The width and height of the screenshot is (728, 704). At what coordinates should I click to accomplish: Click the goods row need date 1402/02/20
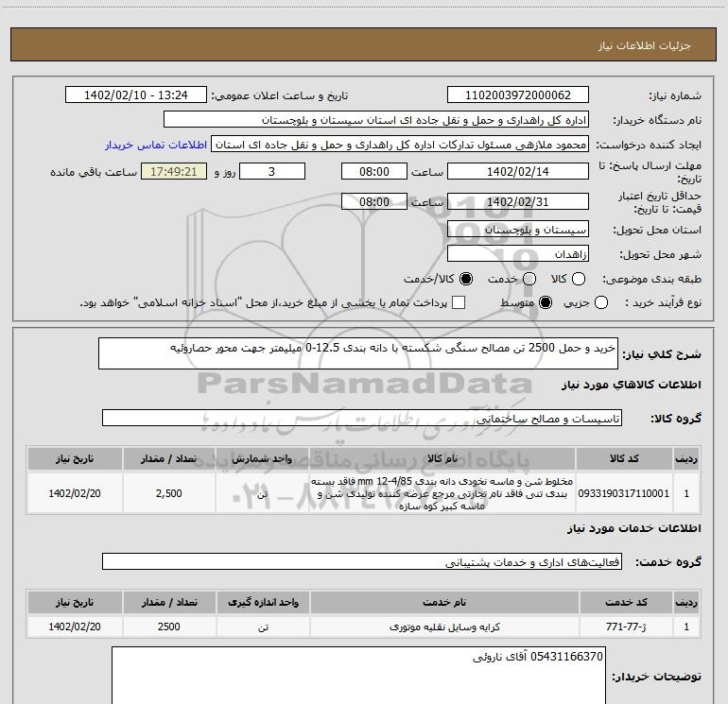[75, 493]
